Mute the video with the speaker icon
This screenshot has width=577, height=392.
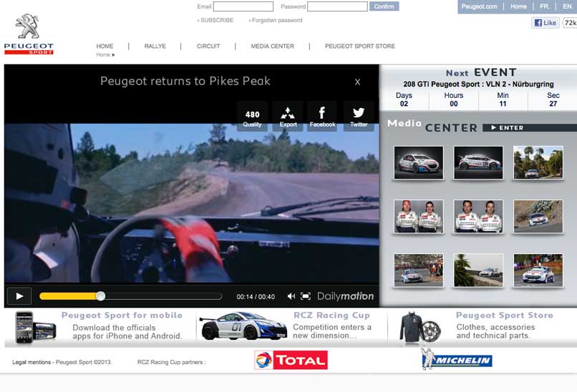291,296
